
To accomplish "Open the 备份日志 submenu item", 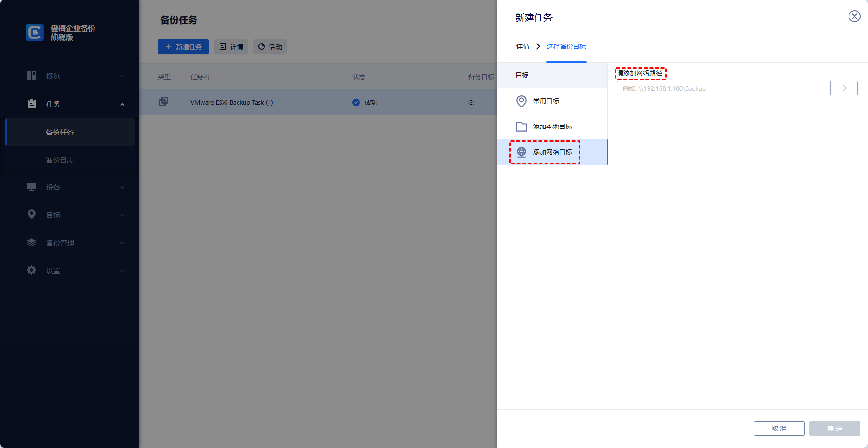I will click(60, 160).
